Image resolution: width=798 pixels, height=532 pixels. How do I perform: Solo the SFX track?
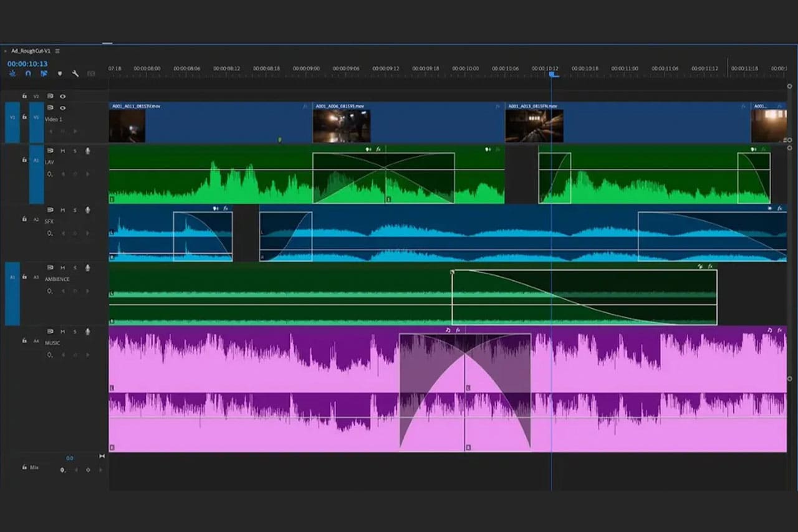pos(75,210)
